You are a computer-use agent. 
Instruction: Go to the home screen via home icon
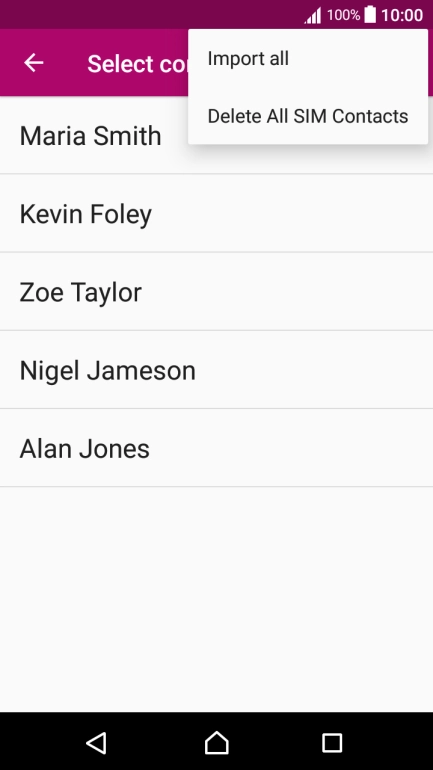[x=216, y=742]
